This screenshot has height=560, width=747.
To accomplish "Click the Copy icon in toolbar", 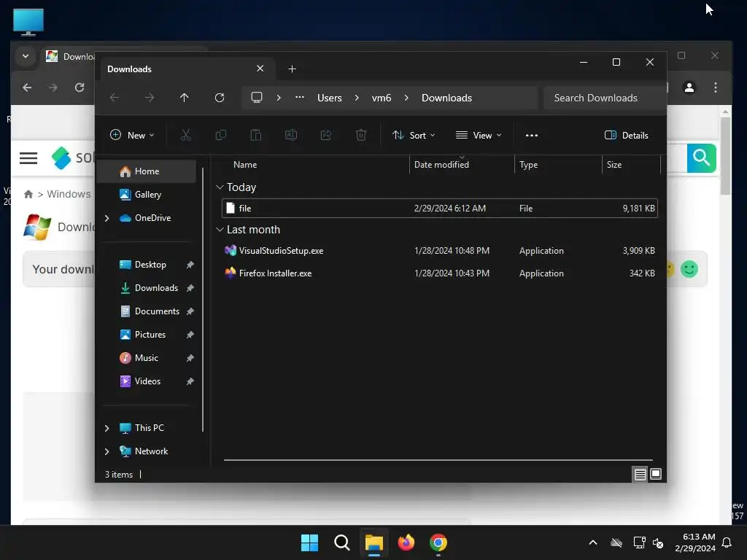I will pyautogui.click(x=220, y=135).
